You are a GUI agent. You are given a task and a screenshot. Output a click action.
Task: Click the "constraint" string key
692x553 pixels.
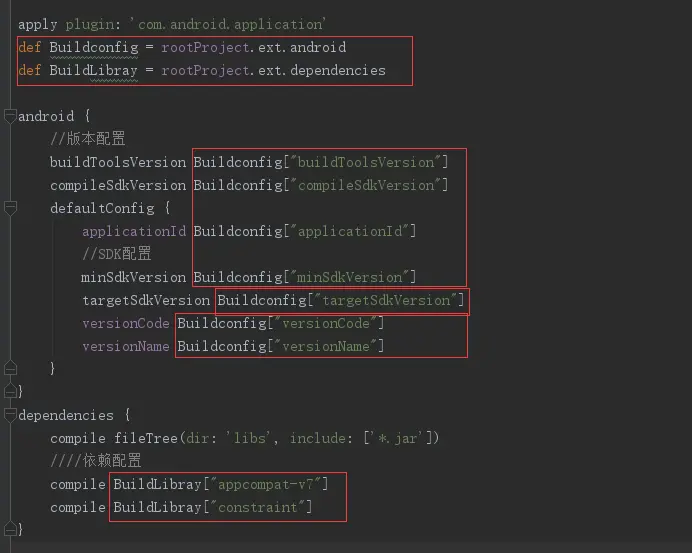click(x=258, y=507)
